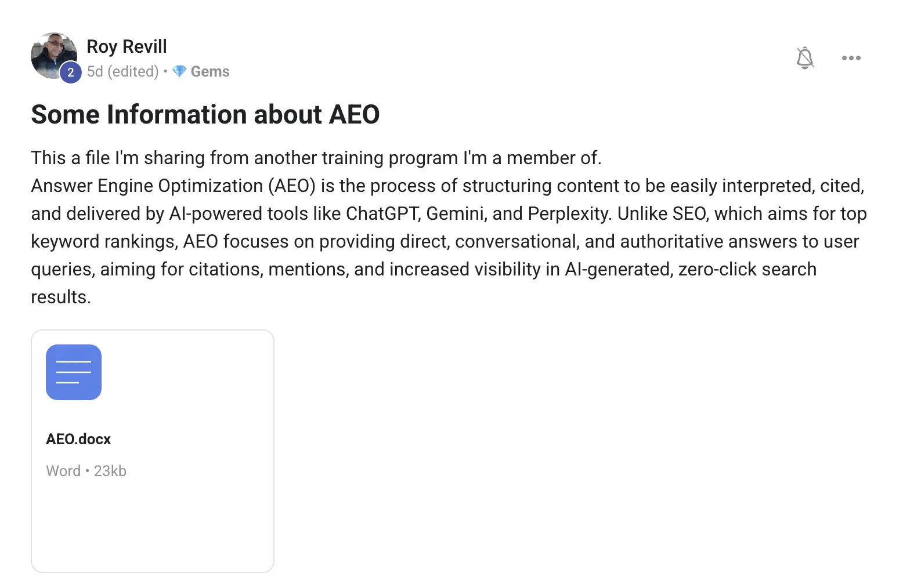Viewport: 903px width, 588px height.
Task: Click the line starting keyword rankings
Action: 445,241
